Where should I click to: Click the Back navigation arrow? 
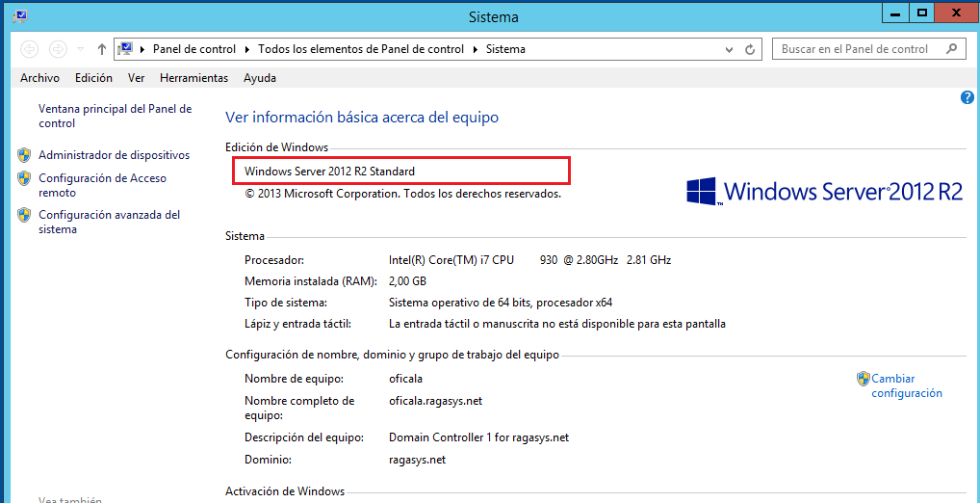[30, 49]
